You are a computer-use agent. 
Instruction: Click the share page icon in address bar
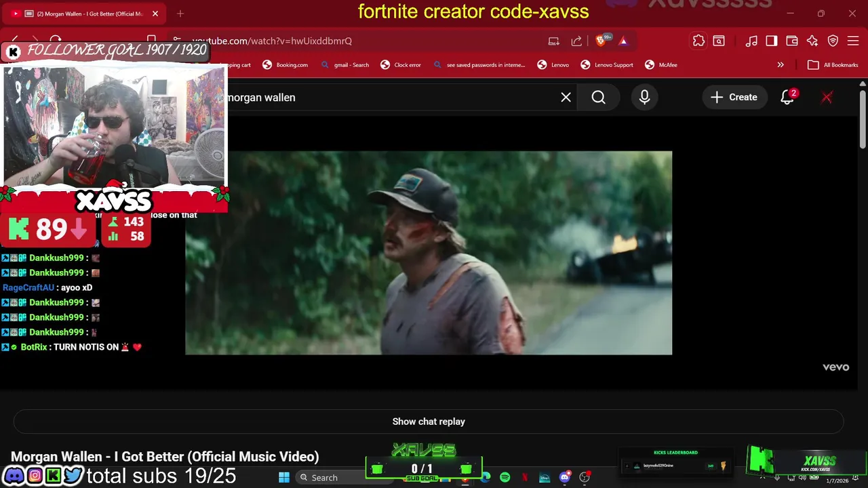(576, 41)
